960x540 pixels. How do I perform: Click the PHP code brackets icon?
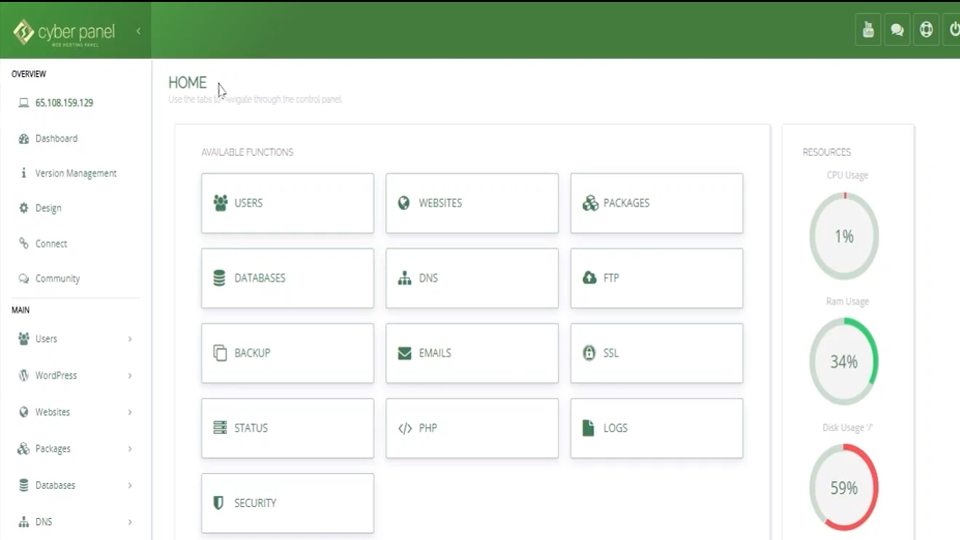point(405,428)
